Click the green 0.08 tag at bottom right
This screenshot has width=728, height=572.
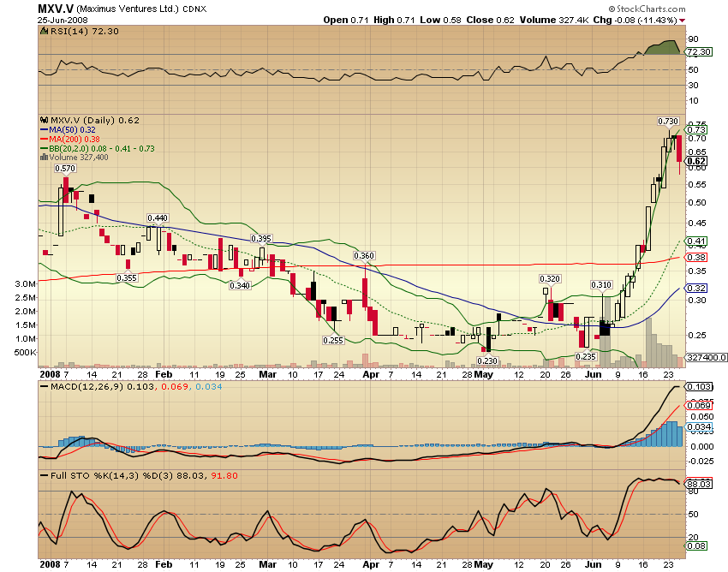pyautogui.click(x=697, y=545)
